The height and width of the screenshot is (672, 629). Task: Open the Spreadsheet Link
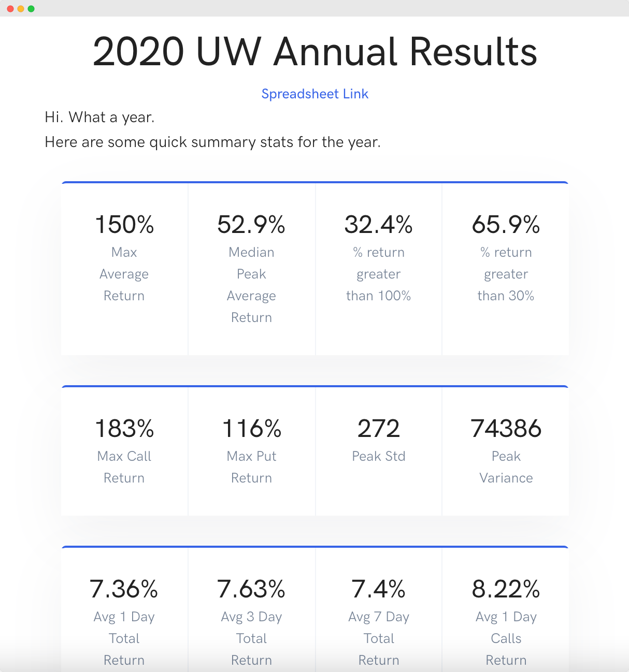pos(314,94)
